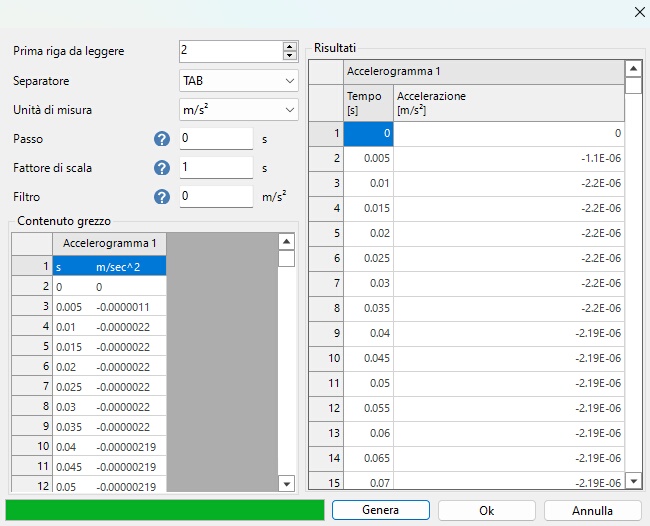Select raw content value -0.0000011

pyautogui.click(x=123, y=307)
